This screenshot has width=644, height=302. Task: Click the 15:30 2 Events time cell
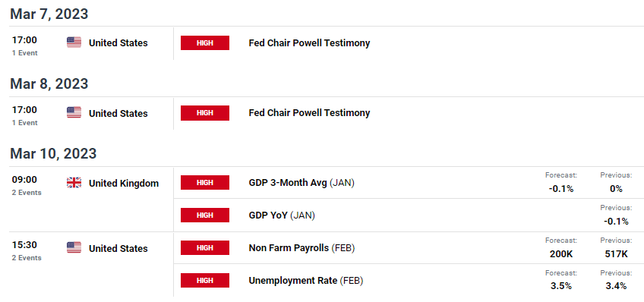(x=27, y=250)
